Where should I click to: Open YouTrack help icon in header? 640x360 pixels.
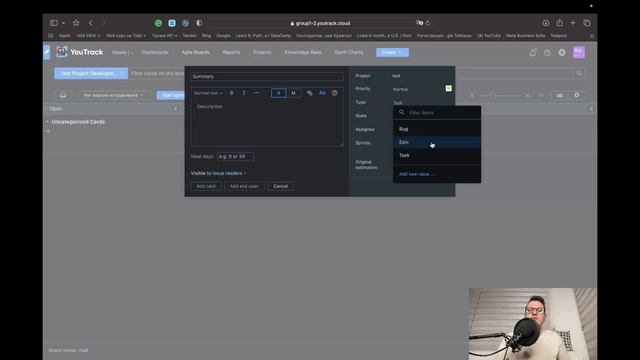click(x=547, y=53)
